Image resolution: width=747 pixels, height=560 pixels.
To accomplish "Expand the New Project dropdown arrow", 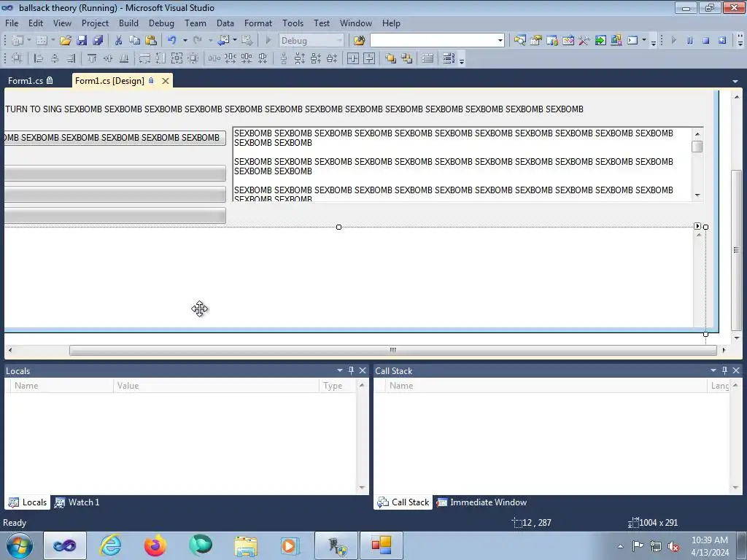I will 28,41.
